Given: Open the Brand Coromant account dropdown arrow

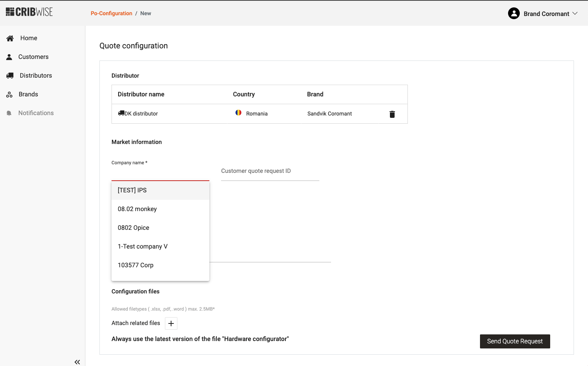Looking at the screenshot, I should (x=575, y=14).
